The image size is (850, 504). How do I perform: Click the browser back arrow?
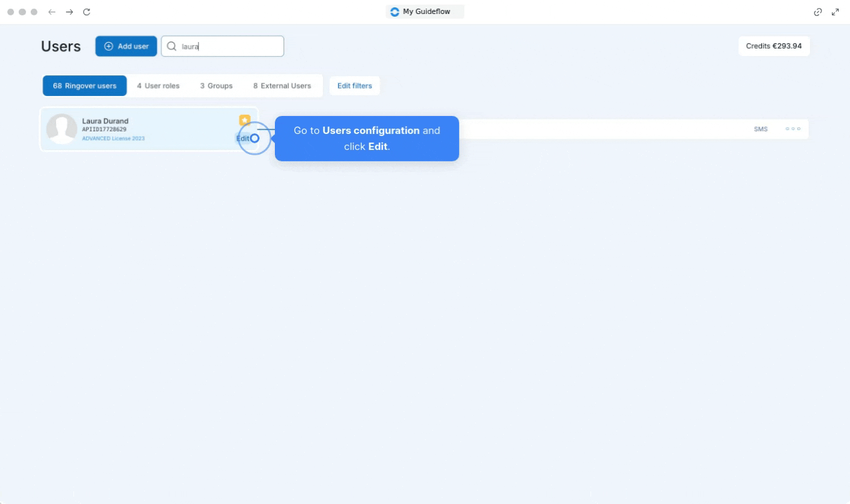(52, 12)
